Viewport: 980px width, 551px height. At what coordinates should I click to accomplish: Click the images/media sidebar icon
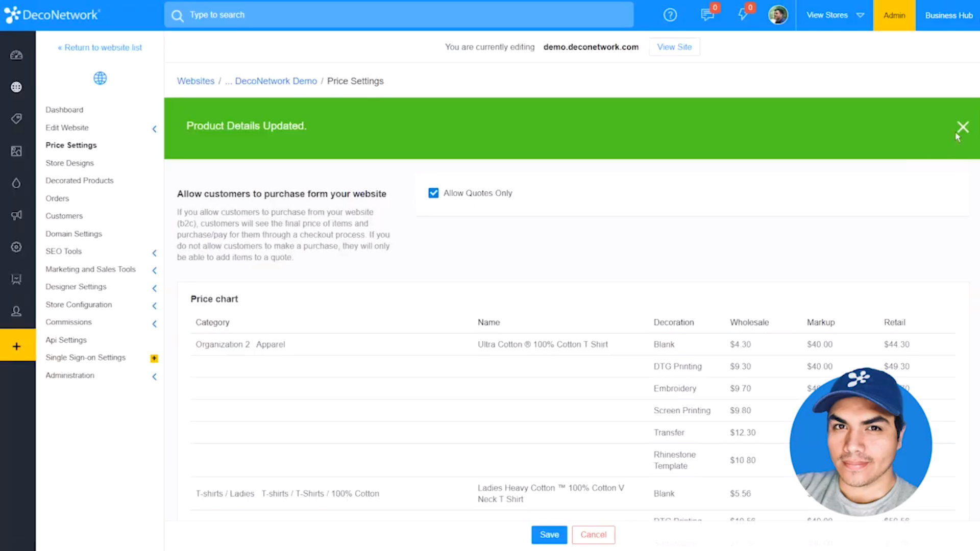16,151
